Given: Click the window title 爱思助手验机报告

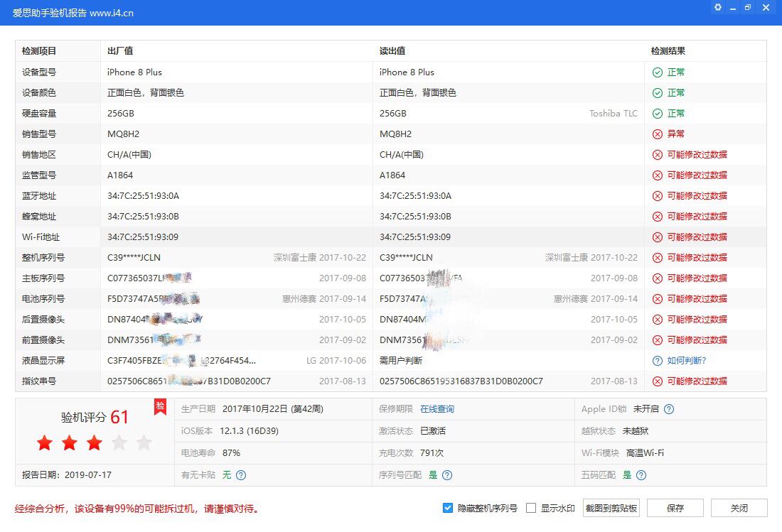Looking at the screenshot, I should click(x=49, y=13).
